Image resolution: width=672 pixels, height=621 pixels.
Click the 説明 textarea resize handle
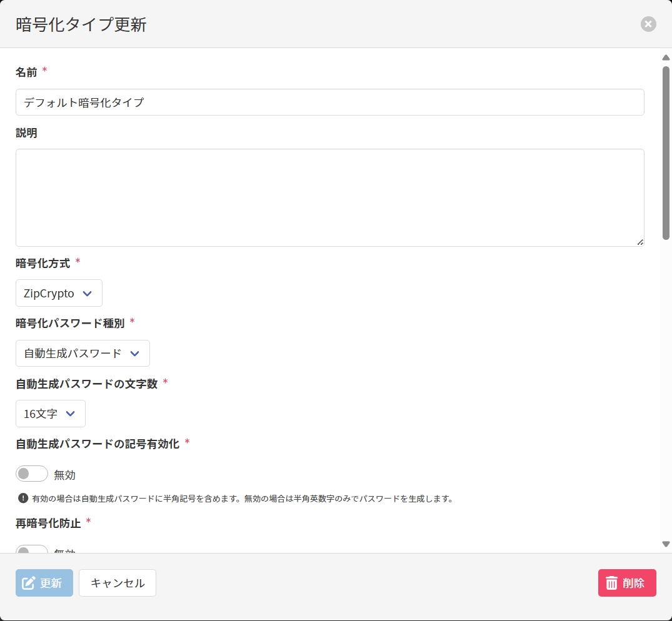coord(640,242)
